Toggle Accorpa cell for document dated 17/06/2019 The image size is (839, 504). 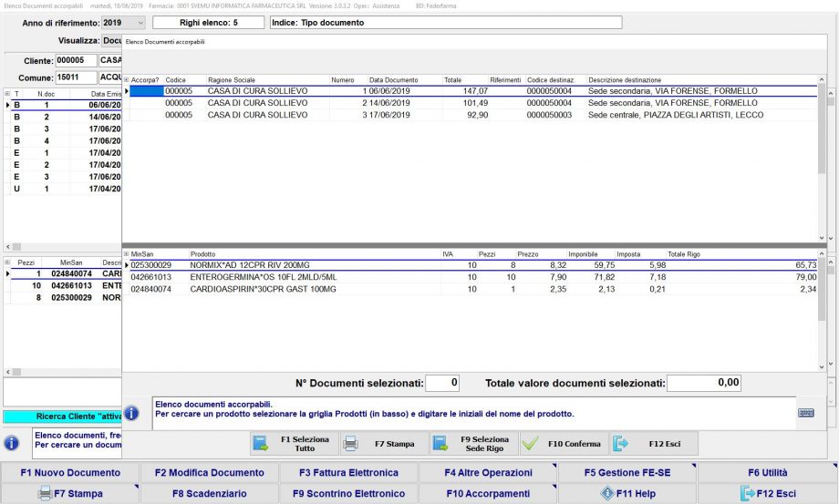pos(146,115)
